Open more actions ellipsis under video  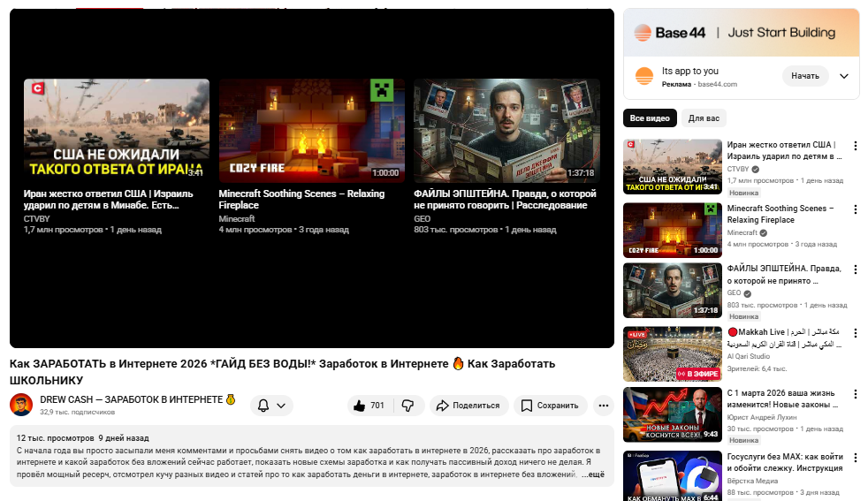[604, 406]
